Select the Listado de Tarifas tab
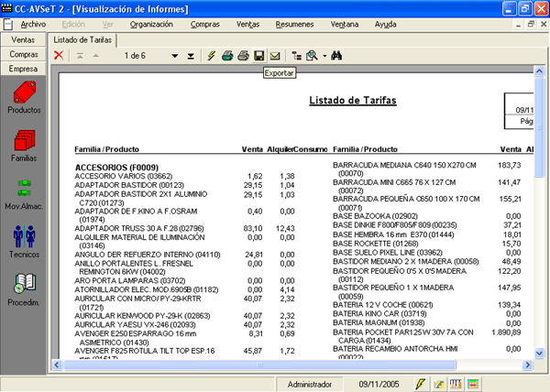The width and height of the screenshot is (550, 392). 82,40
